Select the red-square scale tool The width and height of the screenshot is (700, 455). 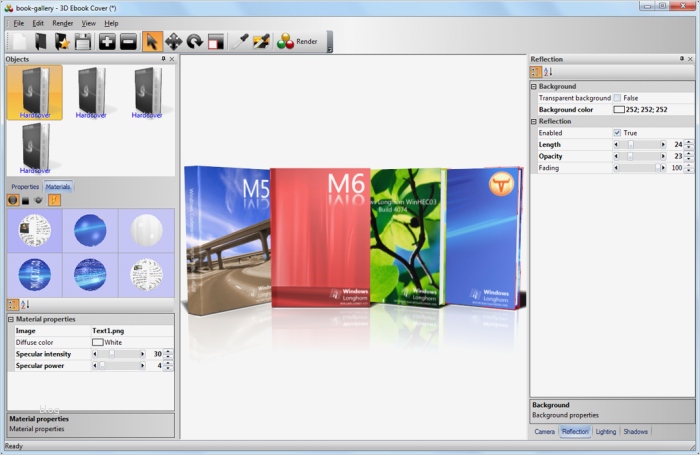(x=216, y=42)
